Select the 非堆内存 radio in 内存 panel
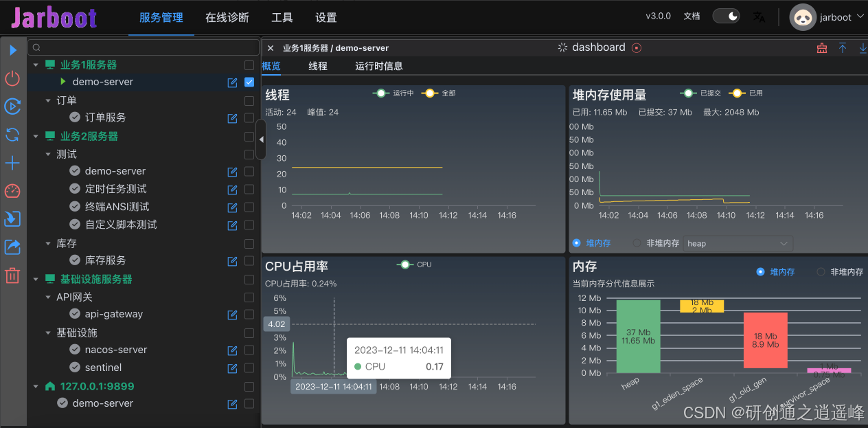868x428 pixels. pos(821,272)
